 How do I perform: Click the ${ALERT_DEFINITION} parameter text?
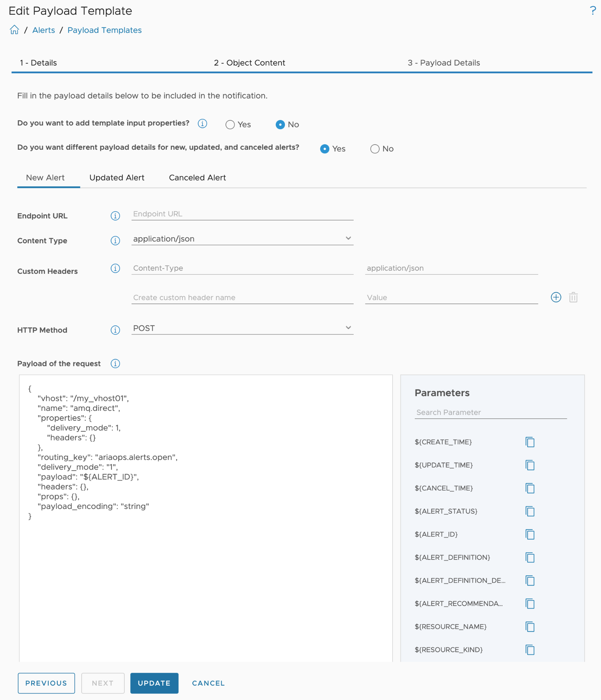click(x=452, y=557)
